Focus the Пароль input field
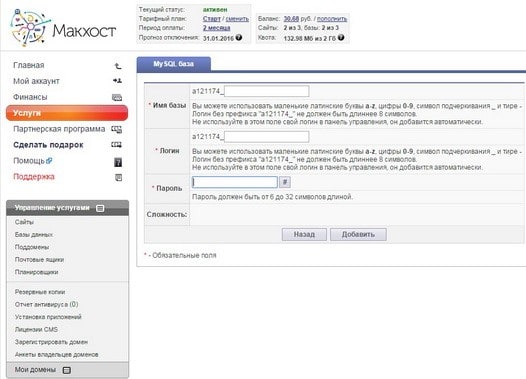This screenshot has width=526, height=379. click(x=235, y=182)
